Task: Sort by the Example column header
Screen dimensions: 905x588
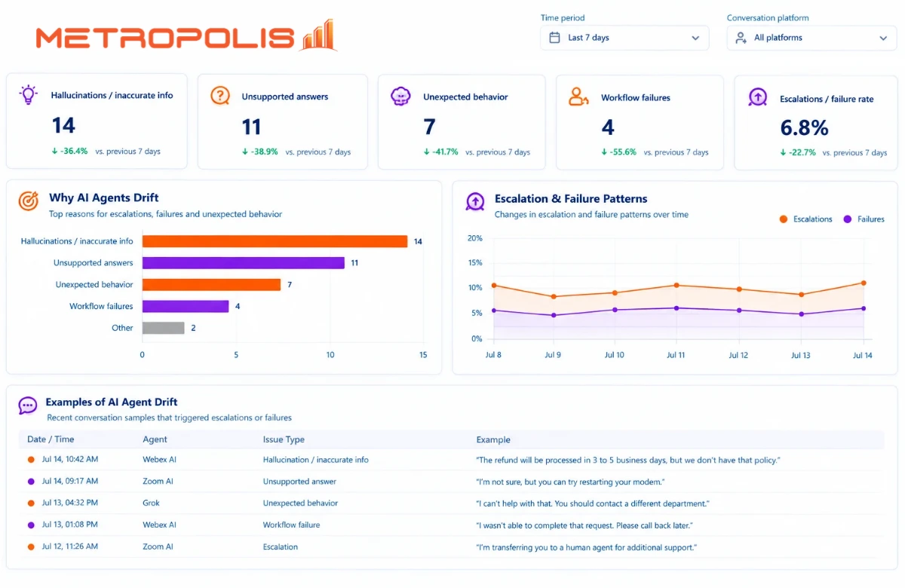Action: coord(493,439)
